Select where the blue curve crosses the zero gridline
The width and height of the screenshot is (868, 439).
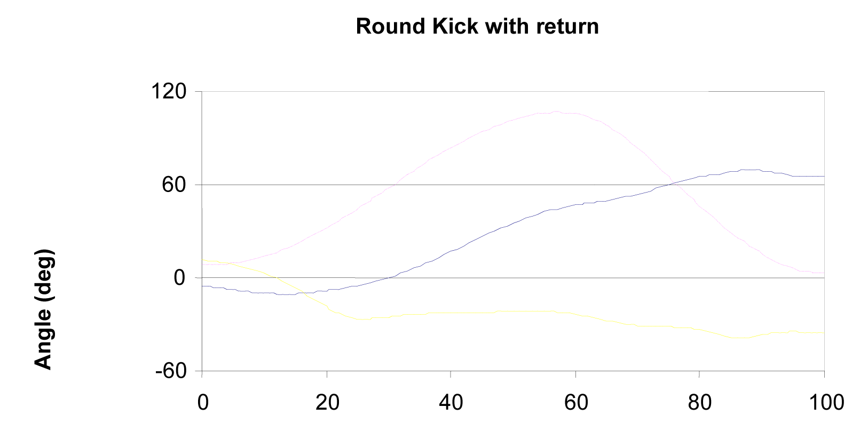coord(389,278)
